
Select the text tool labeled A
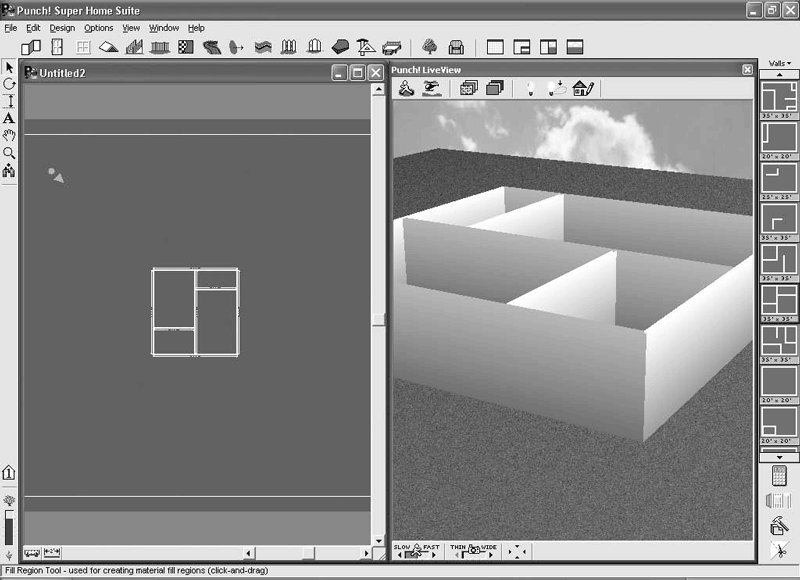[9, 118]
